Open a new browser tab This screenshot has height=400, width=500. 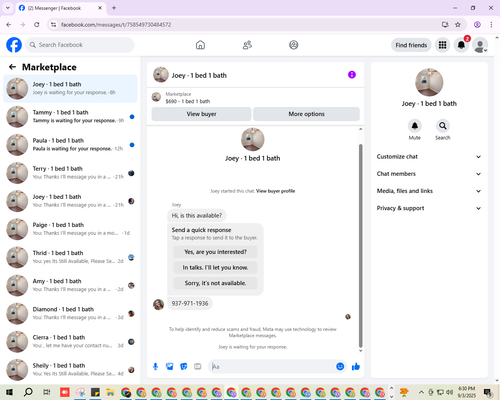[114, 8]
